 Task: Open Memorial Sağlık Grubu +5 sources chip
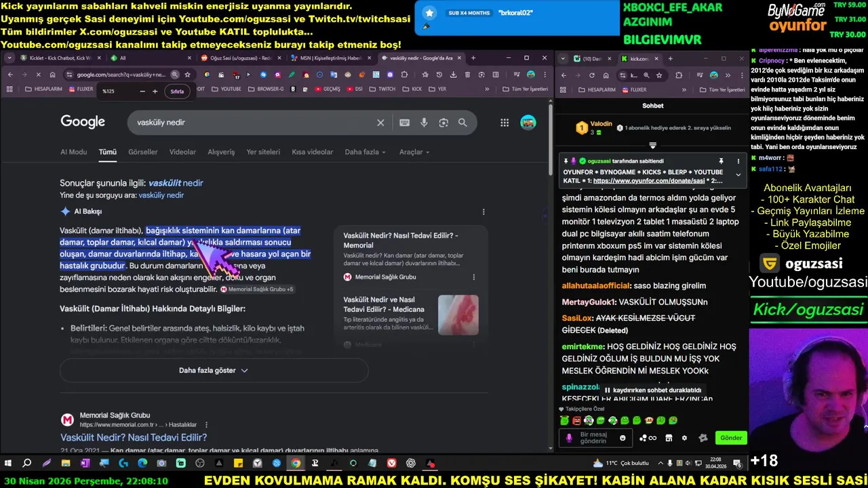[x=257, y=289]
